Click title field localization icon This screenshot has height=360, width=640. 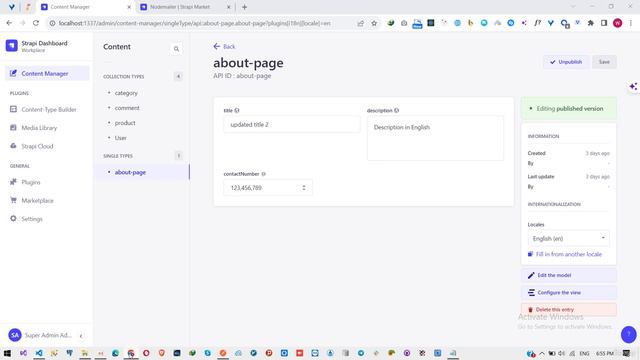(237, 111)
